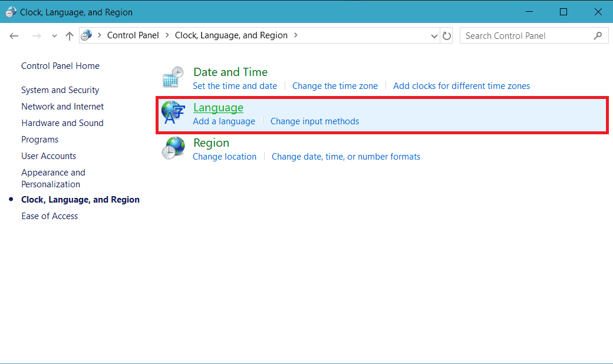Click Change the time zone

tap(335, 85)
